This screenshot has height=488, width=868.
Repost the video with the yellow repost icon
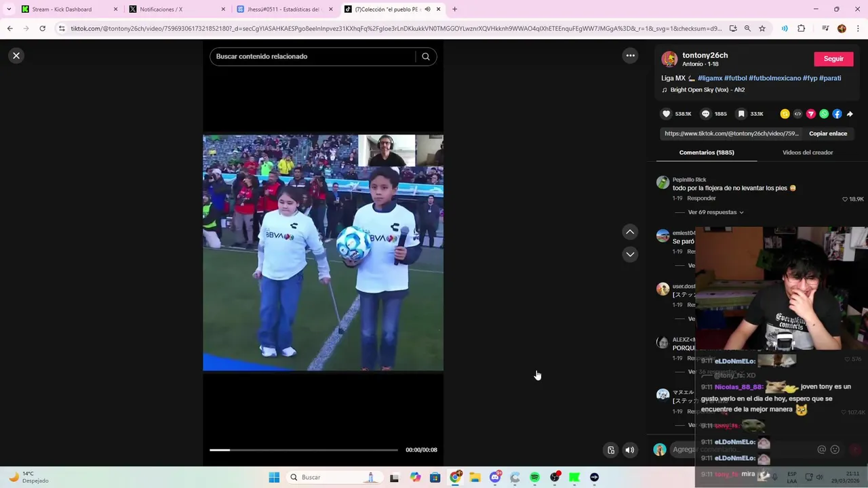click(x=785, y=114)
